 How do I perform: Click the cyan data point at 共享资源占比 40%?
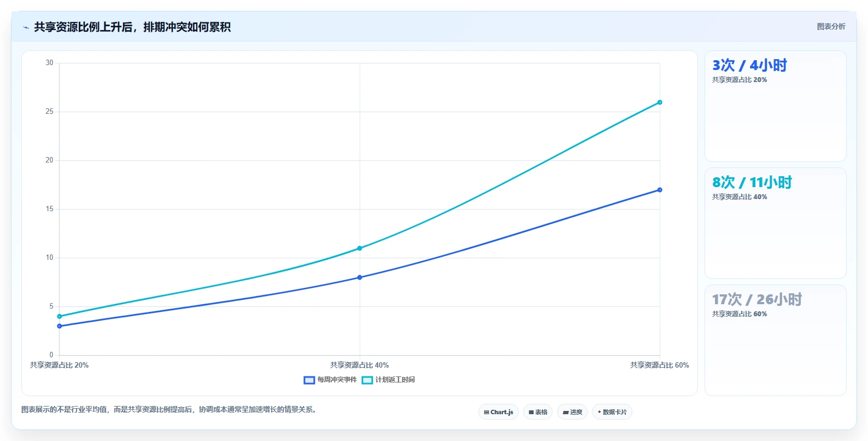(360, 248)
